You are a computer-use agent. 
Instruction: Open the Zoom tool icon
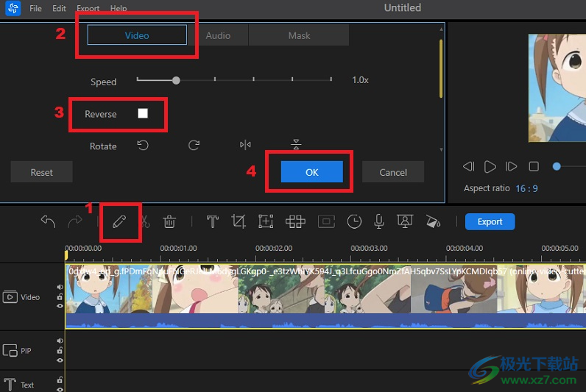coord(266,221)
